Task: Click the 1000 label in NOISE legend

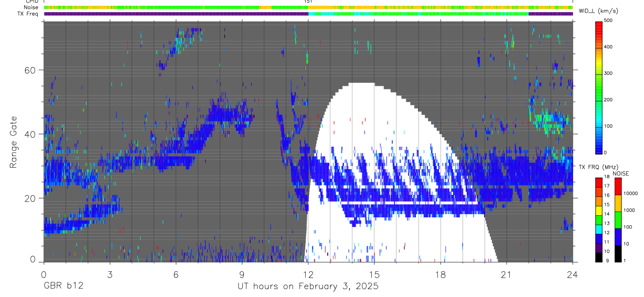Action: [628, 210]
